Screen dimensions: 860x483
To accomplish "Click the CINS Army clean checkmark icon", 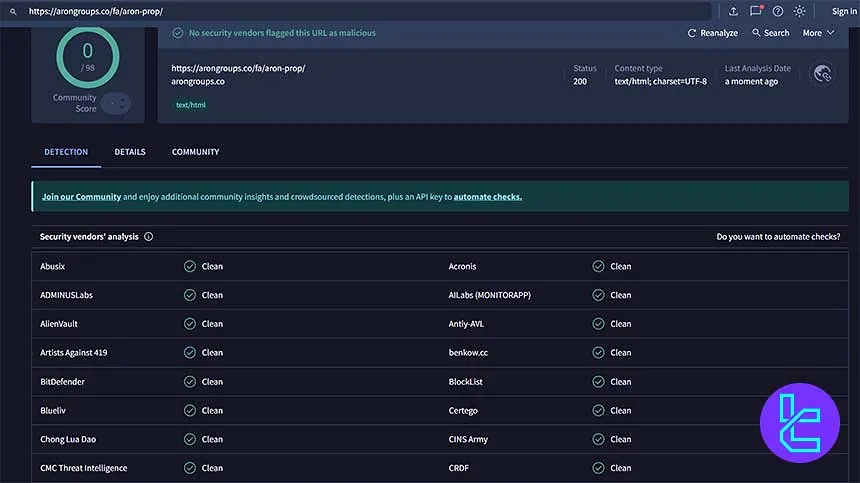I will coord(598,439).
